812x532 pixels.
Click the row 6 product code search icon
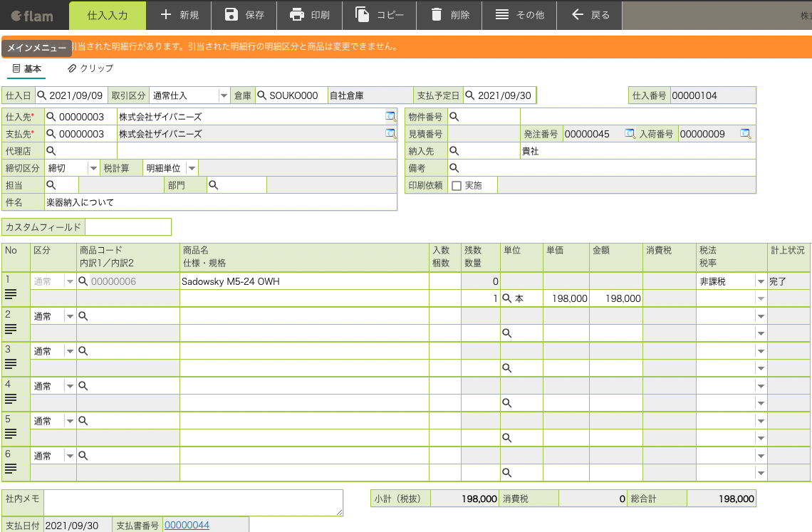tap(83, 456)
